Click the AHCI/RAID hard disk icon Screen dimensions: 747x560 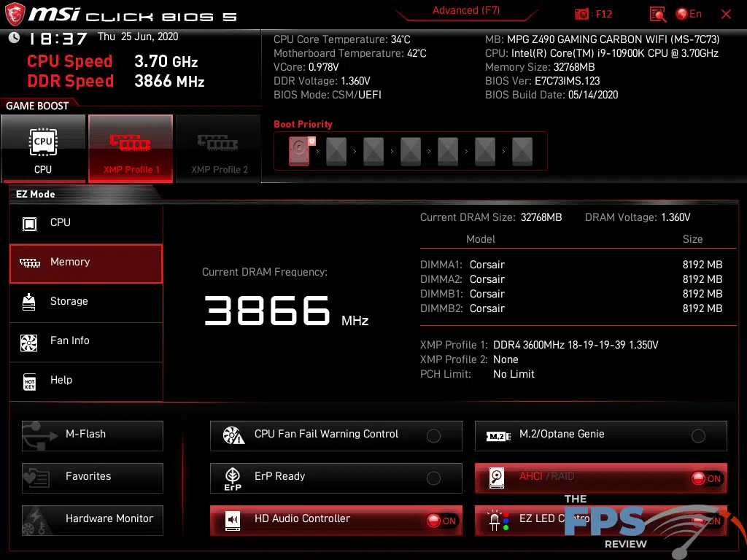coord(497,478)
